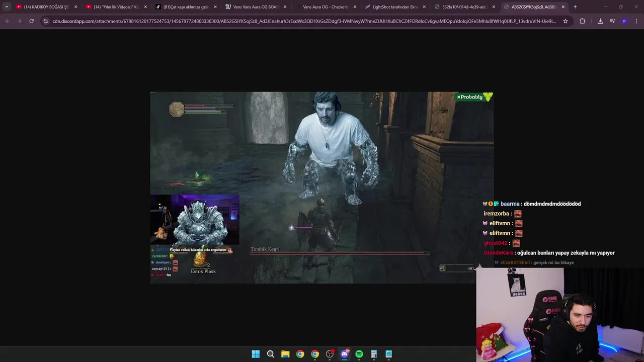Click the Dark Souls meme image
The height and width of the screenshot is (362, 644).
[322, 188]
